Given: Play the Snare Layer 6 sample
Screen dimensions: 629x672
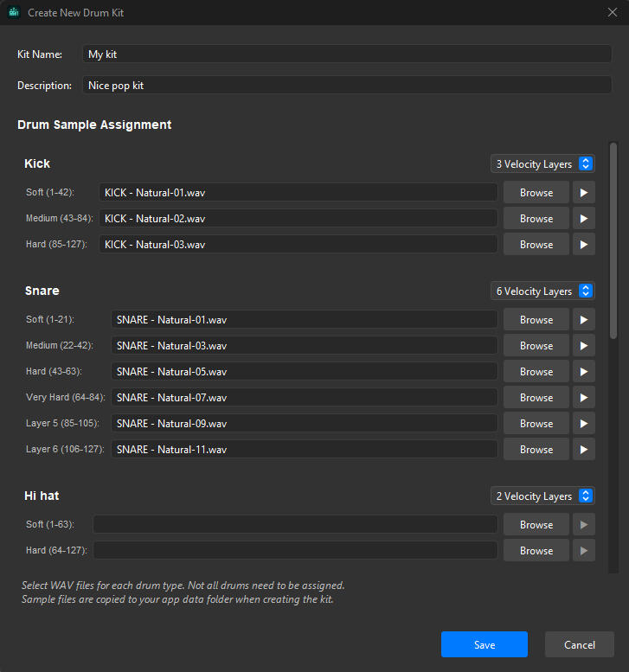Looking at the screenshot, I should [x=583, y=450].
